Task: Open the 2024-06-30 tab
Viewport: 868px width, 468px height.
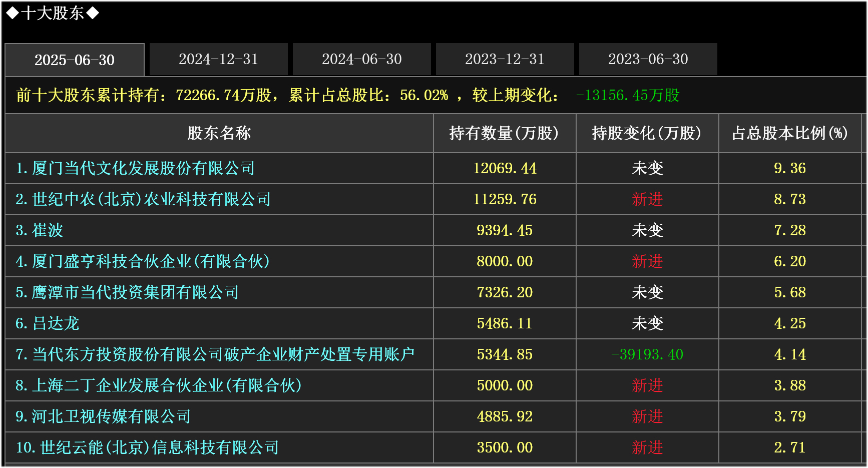Action: 361,59
